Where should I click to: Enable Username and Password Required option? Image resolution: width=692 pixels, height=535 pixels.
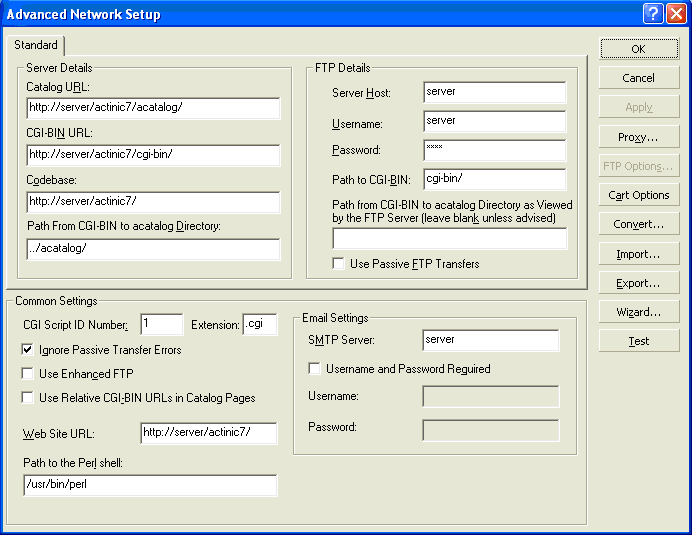(315, 369)
